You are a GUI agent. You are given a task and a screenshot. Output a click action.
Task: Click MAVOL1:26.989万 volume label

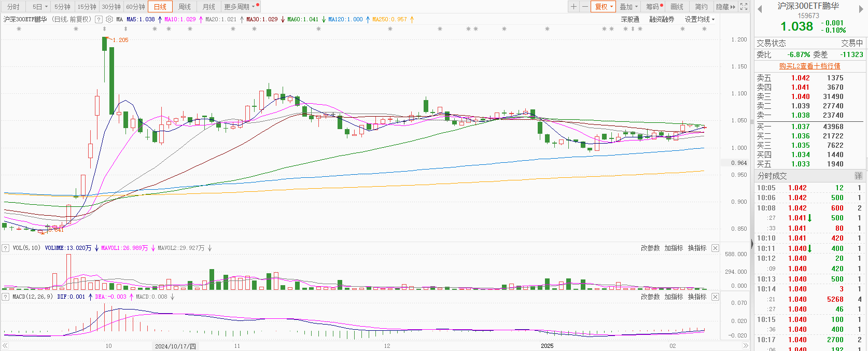124,248
